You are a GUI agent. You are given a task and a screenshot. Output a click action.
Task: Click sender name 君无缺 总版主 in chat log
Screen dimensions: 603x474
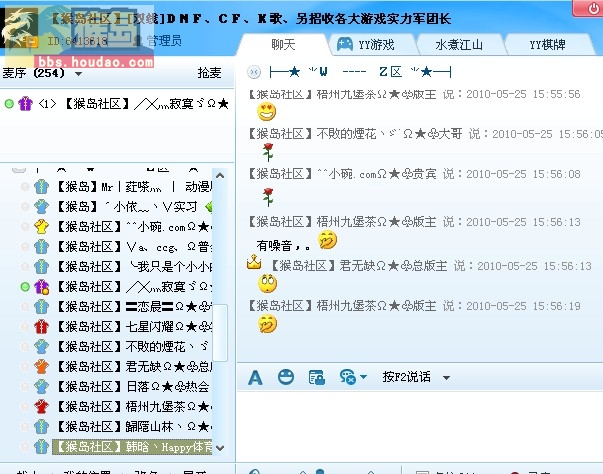tap(359, 266)
